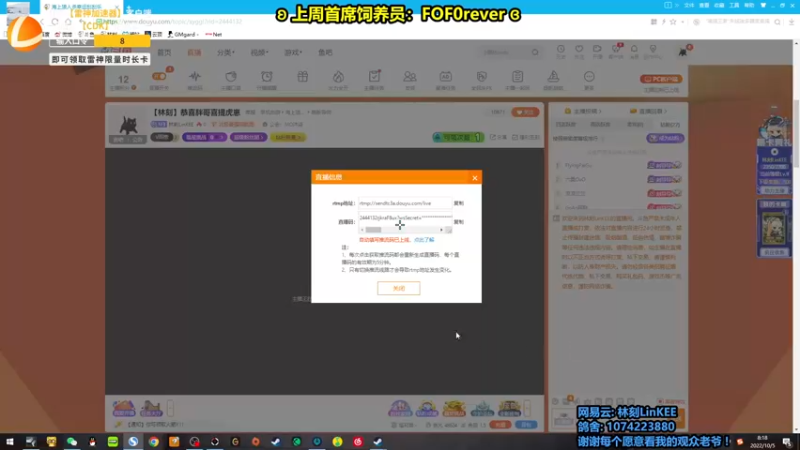This screenshot has height=450, width=800.
Task: Copy the rtmp address using its copy link
Action: click(459, 203)
